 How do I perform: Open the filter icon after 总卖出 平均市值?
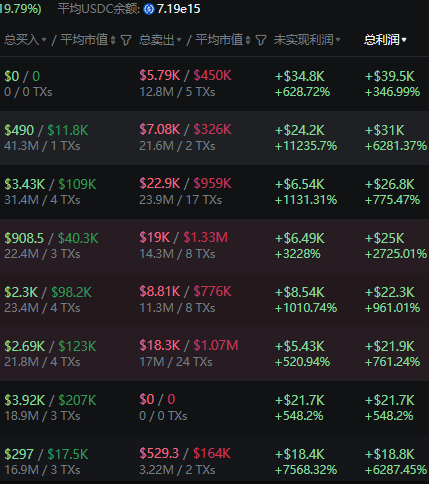261,40
